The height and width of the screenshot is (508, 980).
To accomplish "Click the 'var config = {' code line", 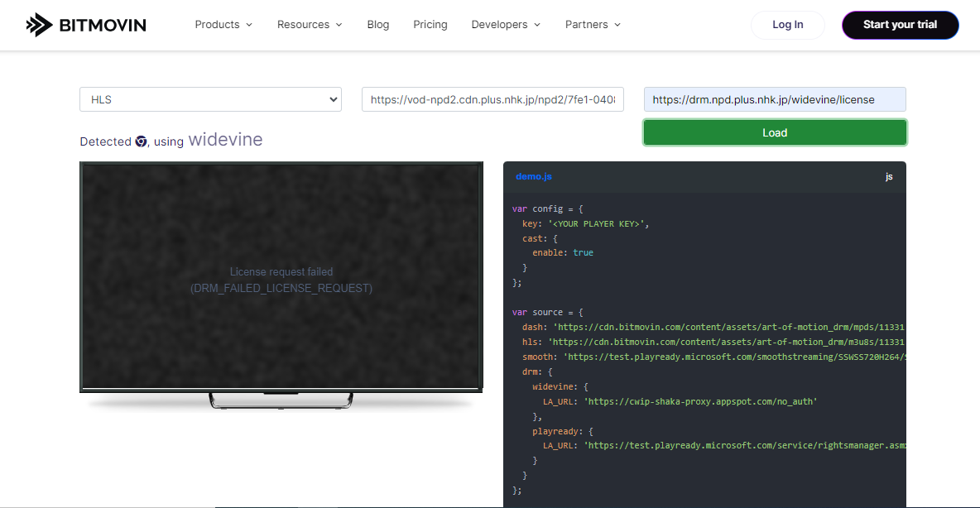I will tap(547, 208).
